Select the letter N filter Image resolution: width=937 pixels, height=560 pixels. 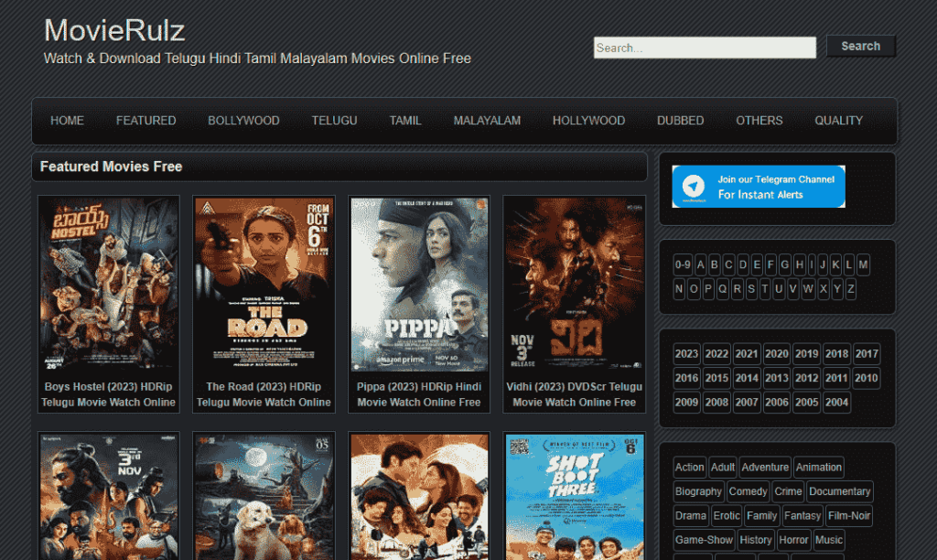point(679,289)
